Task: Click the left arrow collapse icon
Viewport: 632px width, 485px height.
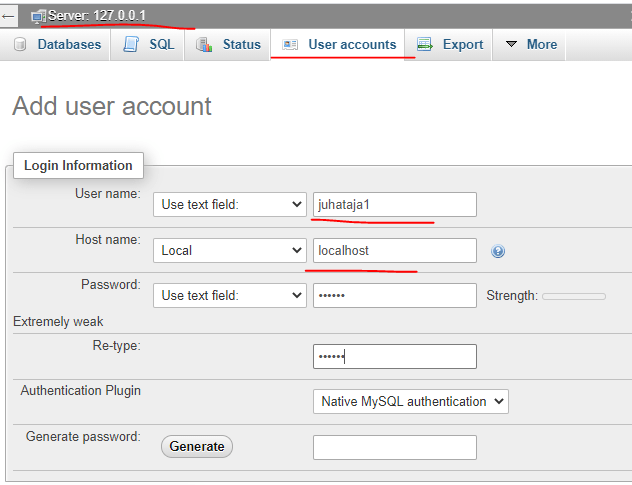Action: click(9, 17)
